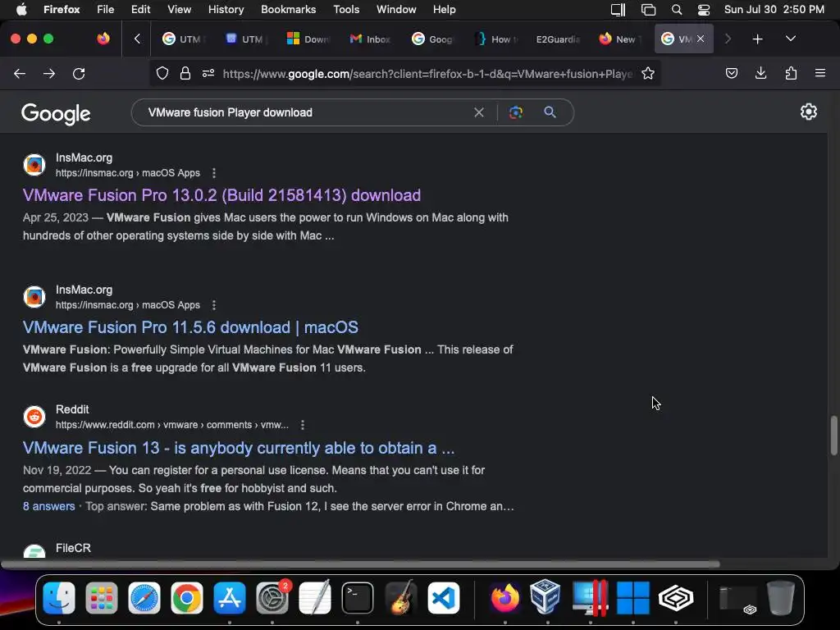Open the Bookmarks menu

pos(288,9)
